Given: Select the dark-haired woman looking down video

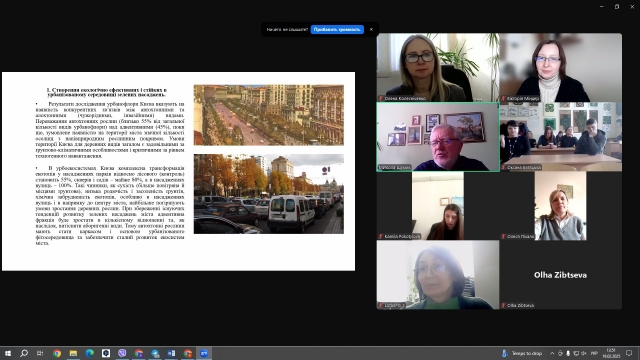Looking at the screenshot, I should coord(438,206).
